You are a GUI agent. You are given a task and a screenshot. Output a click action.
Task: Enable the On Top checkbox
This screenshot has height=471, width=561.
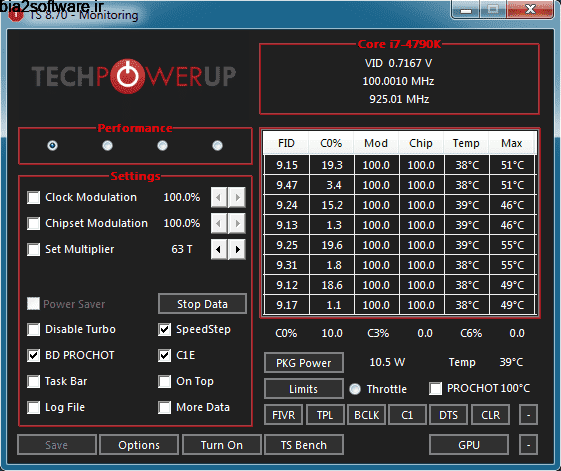click(x=165, y=382)
